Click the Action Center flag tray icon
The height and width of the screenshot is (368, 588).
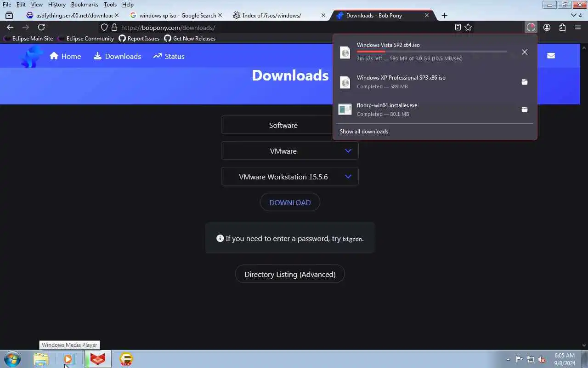[x=519, y=359]
